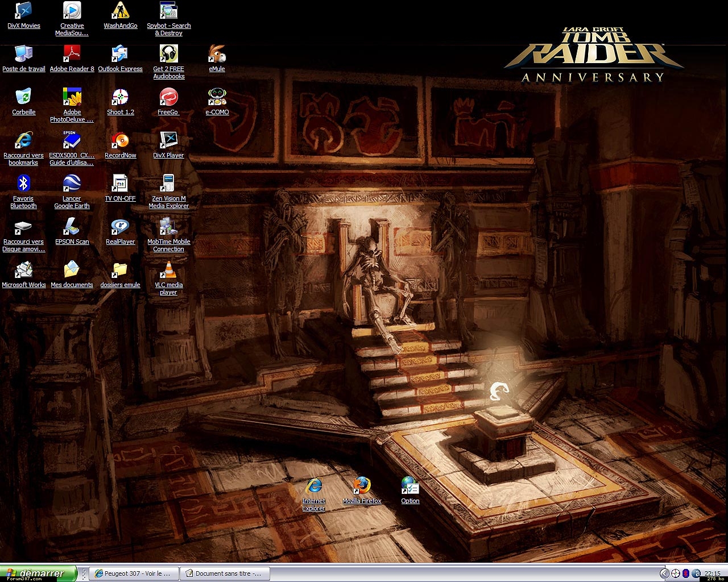Click the crosshair tray icon
This screenshot has height=582, width=728.
click(676, 573)
